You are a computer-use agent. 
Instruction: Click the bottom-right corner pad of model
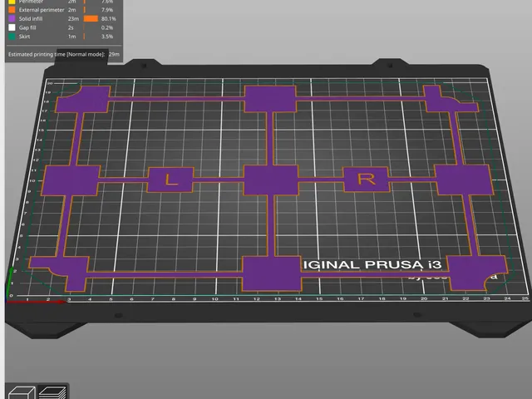pyautogui.click(x=476, y=273)
